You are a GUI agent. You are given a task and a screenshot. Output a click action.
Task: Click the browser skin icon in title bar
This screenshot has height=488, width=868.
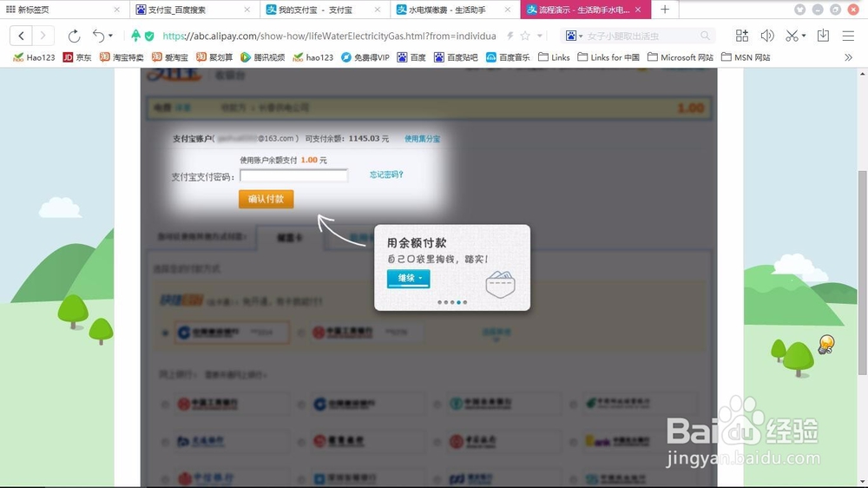(800, 10)
